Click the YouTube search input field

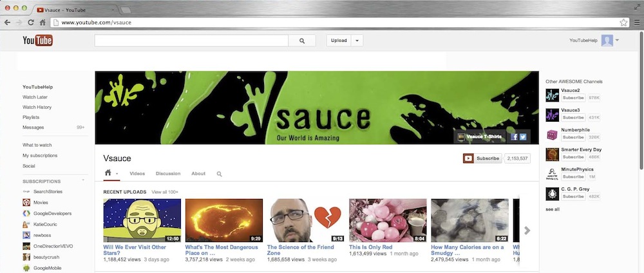tap(191, 41)
